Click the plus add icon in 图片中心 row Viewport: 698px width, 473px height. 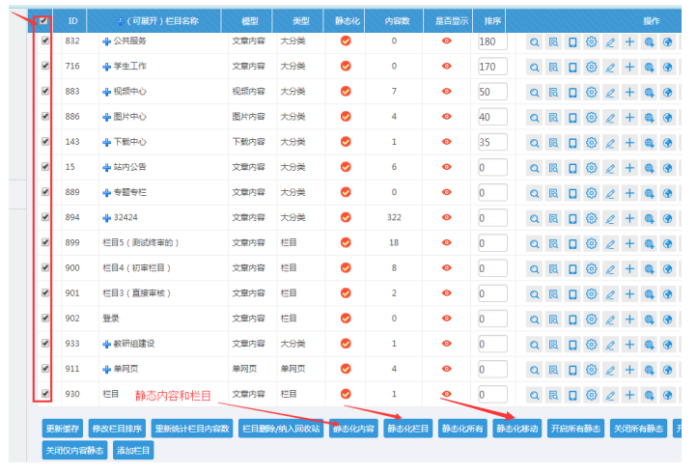[629, 117]
